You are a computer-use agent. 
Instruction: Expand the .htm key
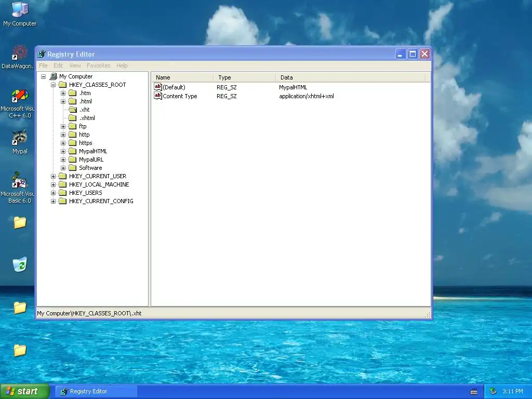63,93
